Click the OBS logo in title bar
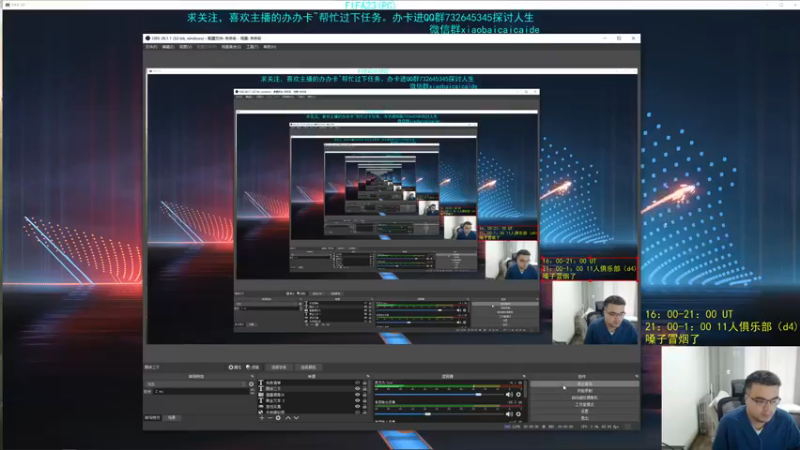 coord(147,38)
